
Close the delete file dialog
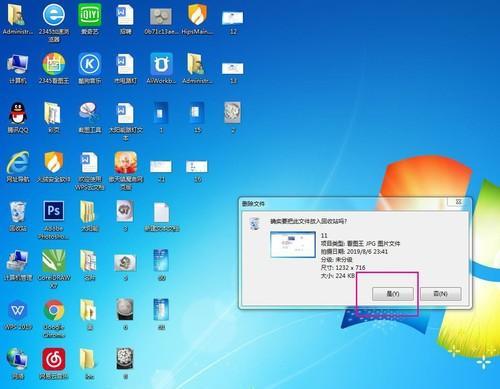coord(458,202)
